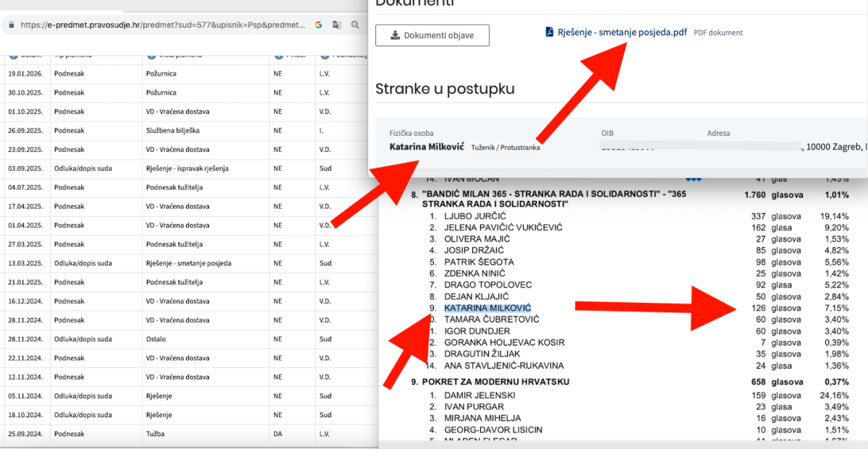
Task: Click the three blue dots by Ivan Mocan
Action: tap(694, 179)
